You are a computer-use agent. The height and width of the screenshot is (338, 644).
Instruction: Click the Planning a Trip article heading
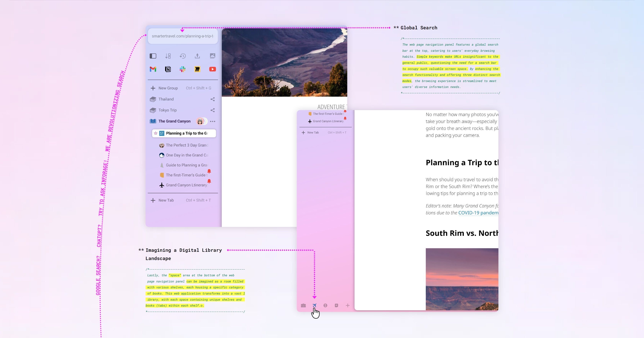pyautogui.click(x=462, y=163)
